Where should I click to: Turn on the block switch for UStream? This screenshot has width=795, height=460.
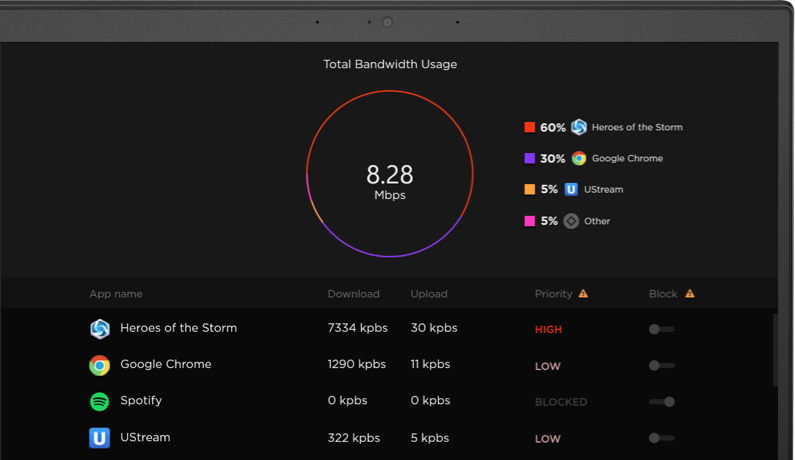pos(662,438)
